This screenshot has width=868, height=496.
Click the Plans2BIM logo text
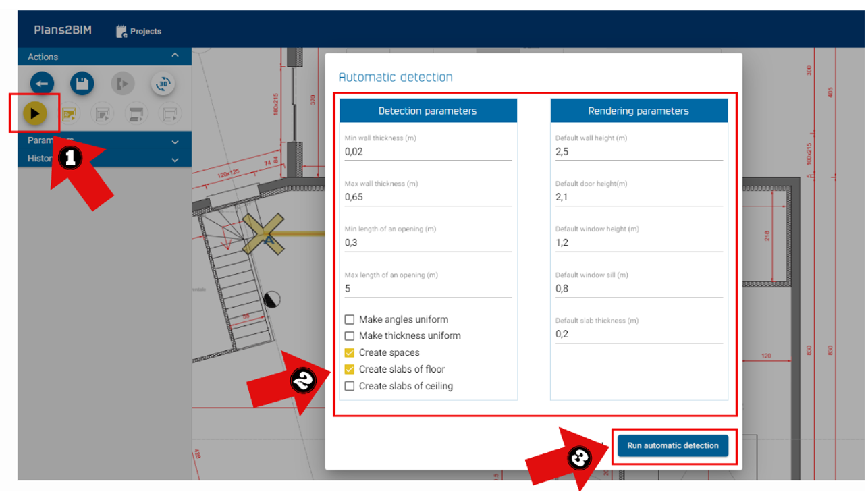[63, 30]
